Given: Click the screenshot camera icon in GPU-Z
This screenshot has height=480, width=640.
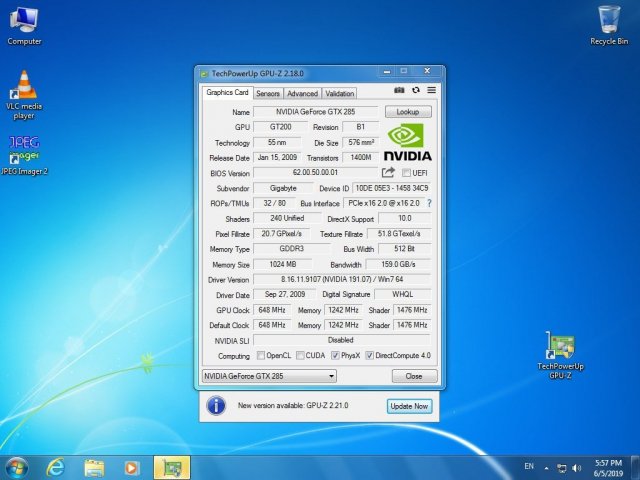Looking at the screenshot, I should [x=399, y=91].
